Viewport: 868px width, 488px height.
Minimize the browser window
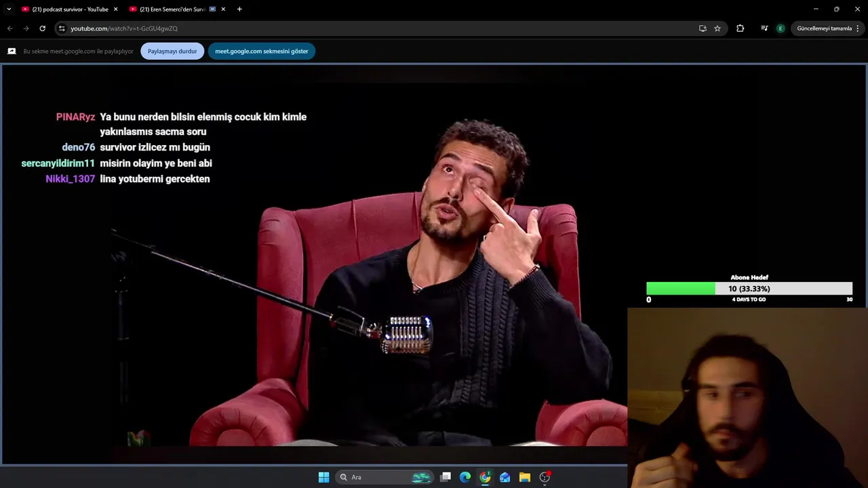point(816,9)
